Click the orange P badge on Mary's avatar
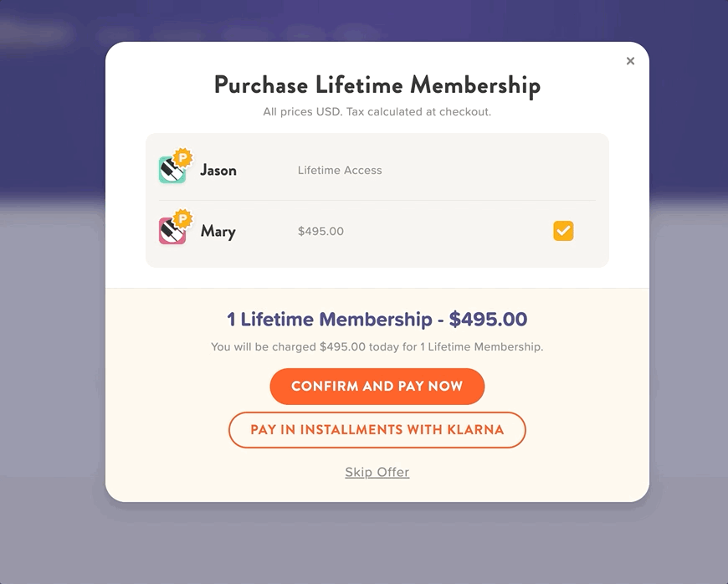The image size is (728, 584). pos(183,220)
